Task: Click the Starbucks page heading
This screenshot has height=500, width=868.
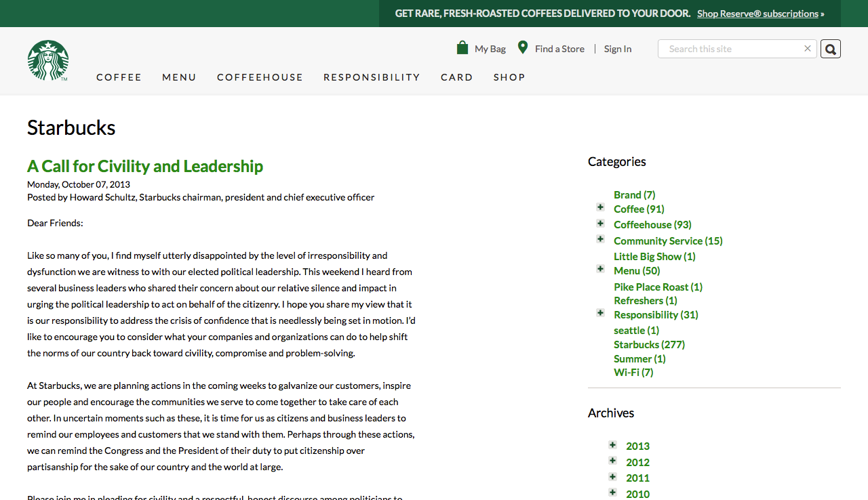Action: point(71,127)
